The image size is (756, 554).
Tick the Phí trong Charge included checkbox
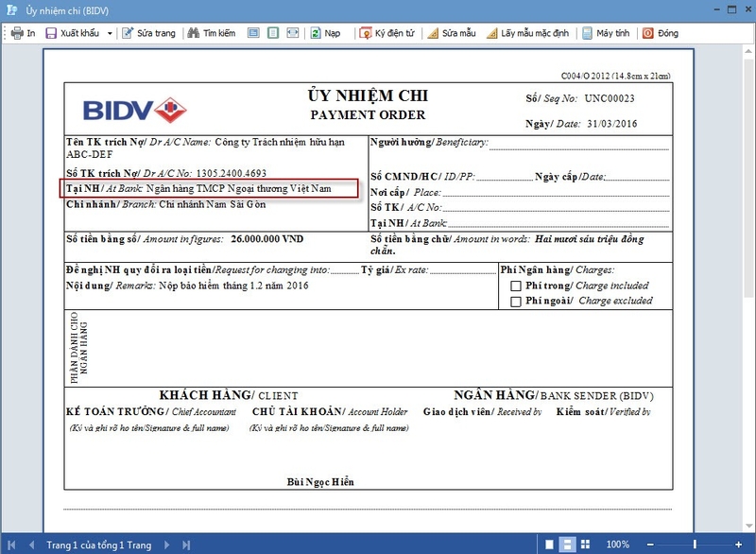[x=516, y=286]
